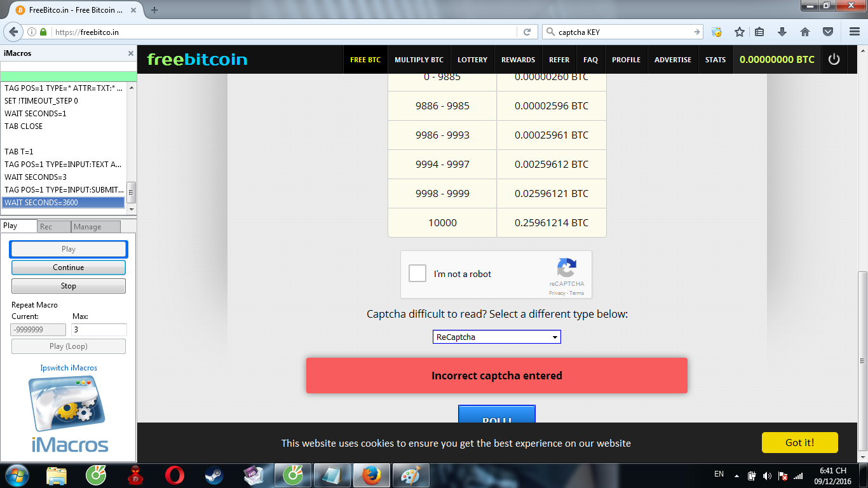This screenshot has height=488, width=868.
Task: Open Paint from the taskbar
Action: click(410, 475)
